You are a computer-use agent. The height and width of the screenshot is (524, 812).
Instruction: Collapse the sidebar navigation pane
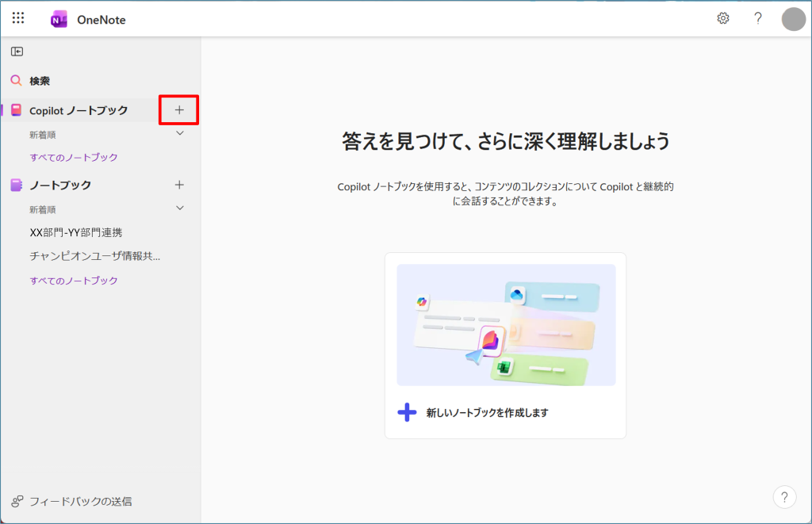[x=17, y=52]
